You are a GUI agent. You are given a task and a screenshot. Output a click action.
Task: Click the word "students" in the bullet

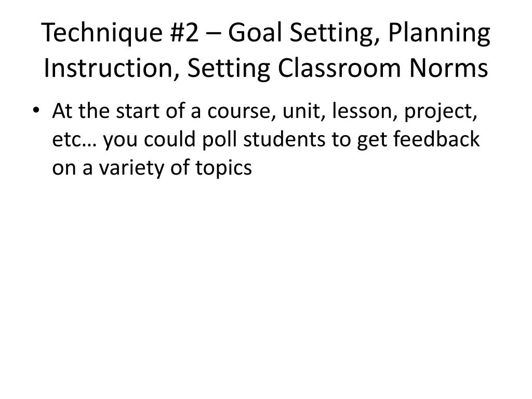(x=284, y=139)
